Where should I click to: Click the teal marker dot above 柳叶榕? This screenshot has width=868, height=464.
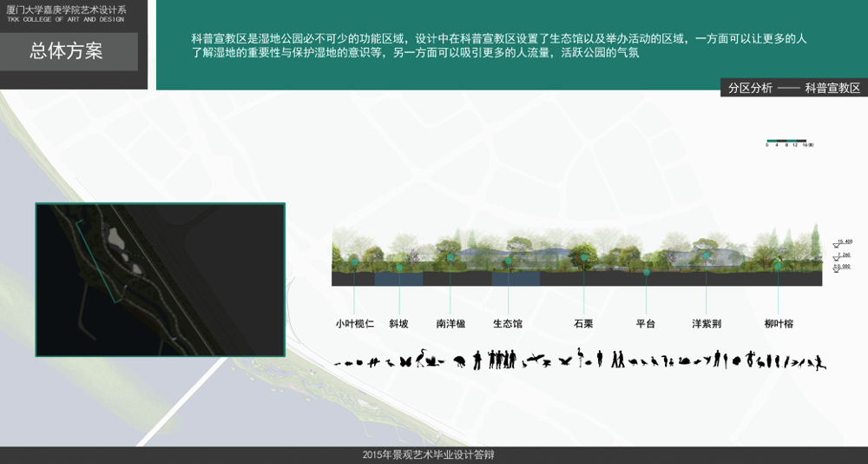[x=778, y=266]
